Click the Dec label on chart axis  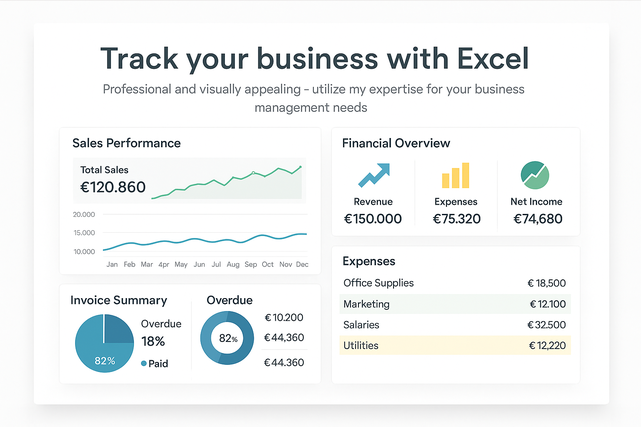[x=302, y=264]
